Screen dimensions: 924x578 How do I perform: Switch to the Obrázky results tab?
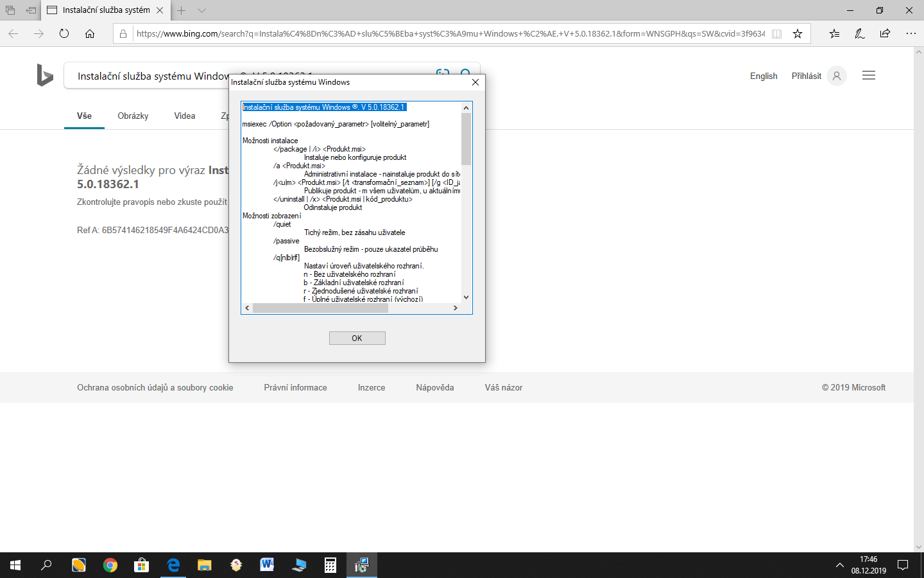coord(133,116)
